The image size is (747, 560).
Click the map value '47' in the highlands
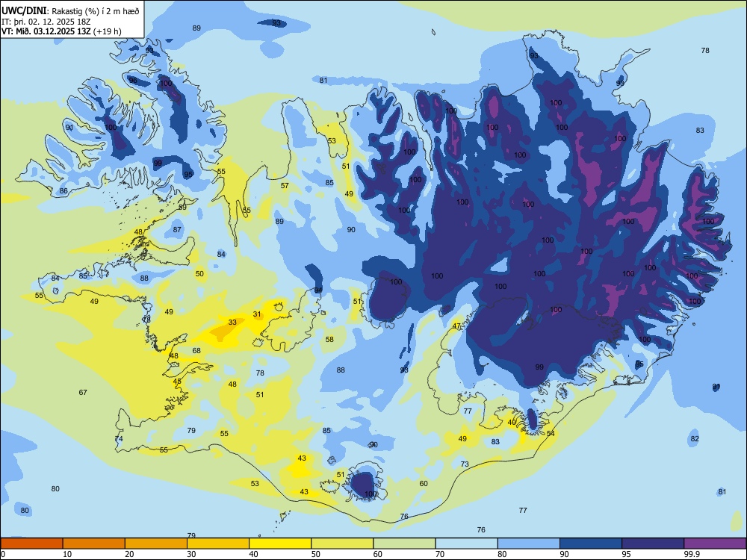pyautogui.click(x=456, y=326)
